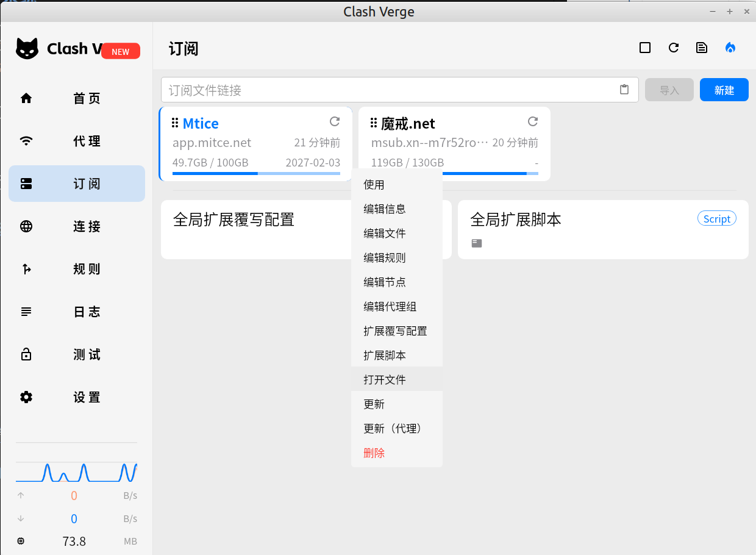Click the square icon in top toolbar
Image resolution: width=756 pixels, height=555 pixels.
[x=645, y=48]
